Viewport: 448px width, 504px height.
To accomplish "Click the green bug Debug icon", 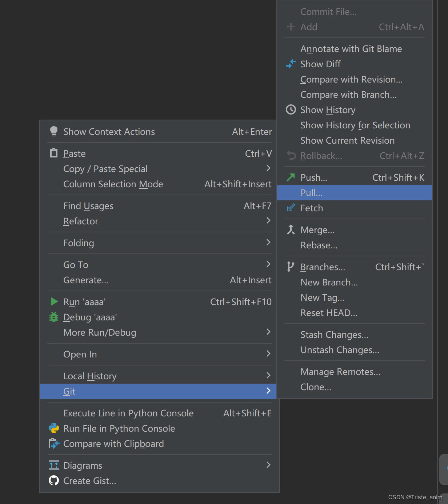I will [x=54, y=317].
